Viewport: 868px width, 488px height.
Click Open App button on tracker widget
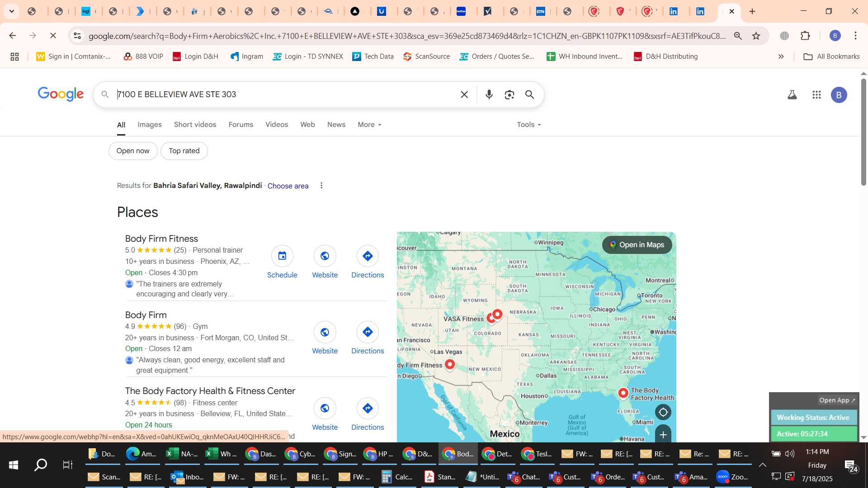[837, 400]
